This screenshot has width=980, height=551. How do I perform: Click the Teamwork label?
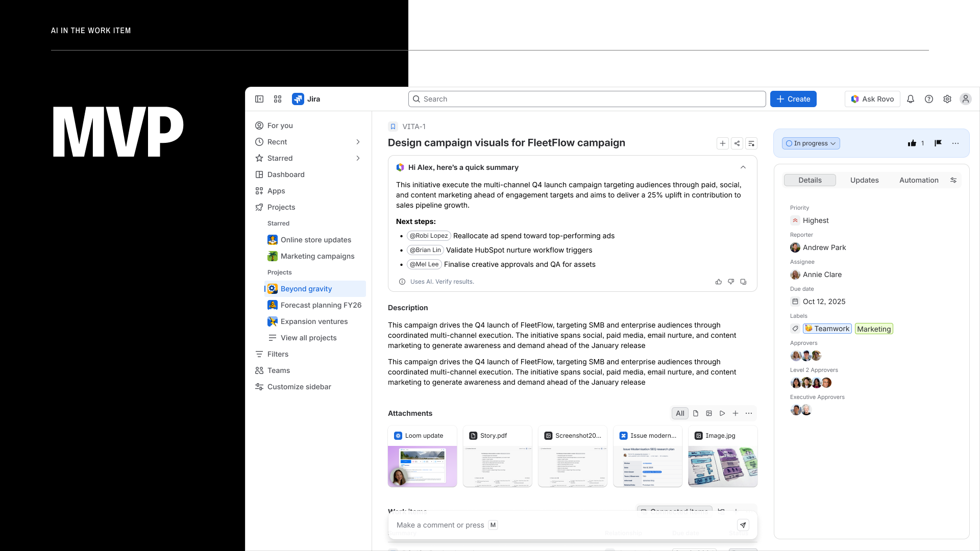coord(827,329)
